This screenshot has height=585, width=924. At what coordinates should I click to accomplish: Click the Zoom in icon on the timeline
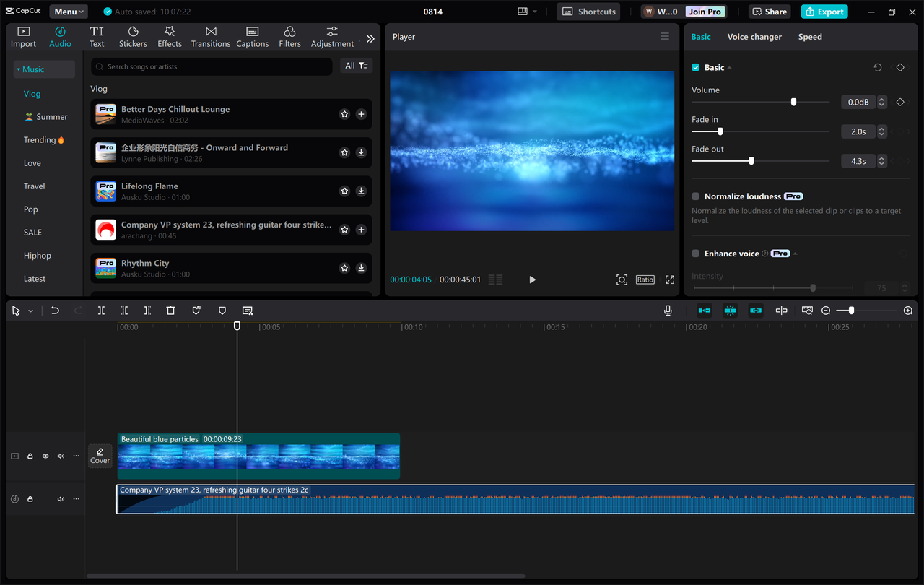tap(907, 311)
